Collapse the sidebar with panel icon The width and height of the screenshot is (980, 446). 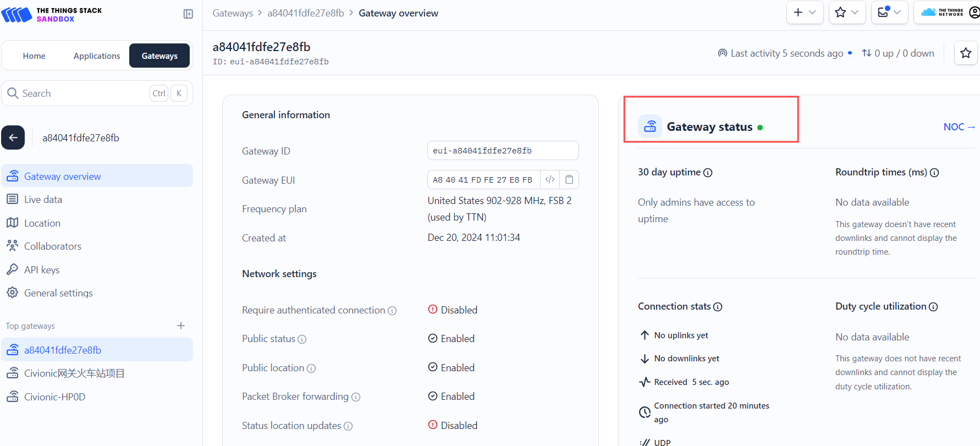tap(188, 14)
